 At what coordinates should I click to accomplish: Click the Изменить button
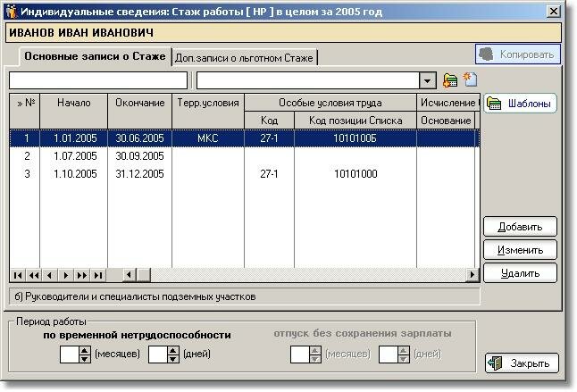click(x=520, y=250)
